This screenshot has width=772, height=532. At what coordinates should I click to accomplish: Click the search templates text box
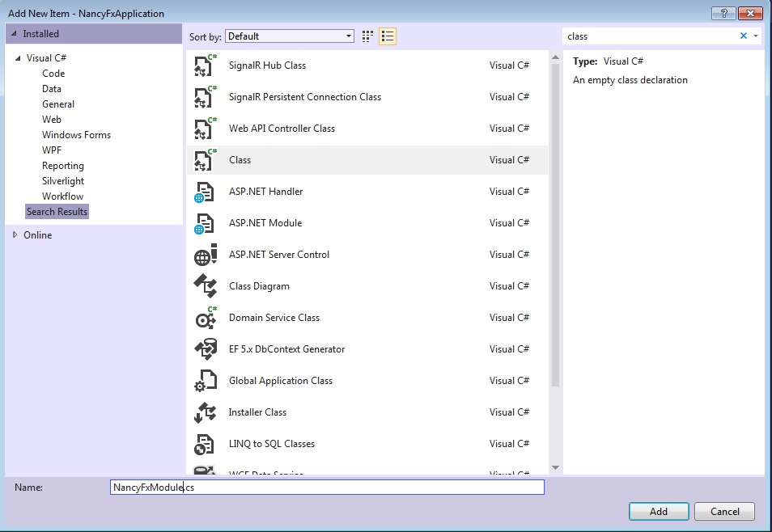(x=650, y=36)
